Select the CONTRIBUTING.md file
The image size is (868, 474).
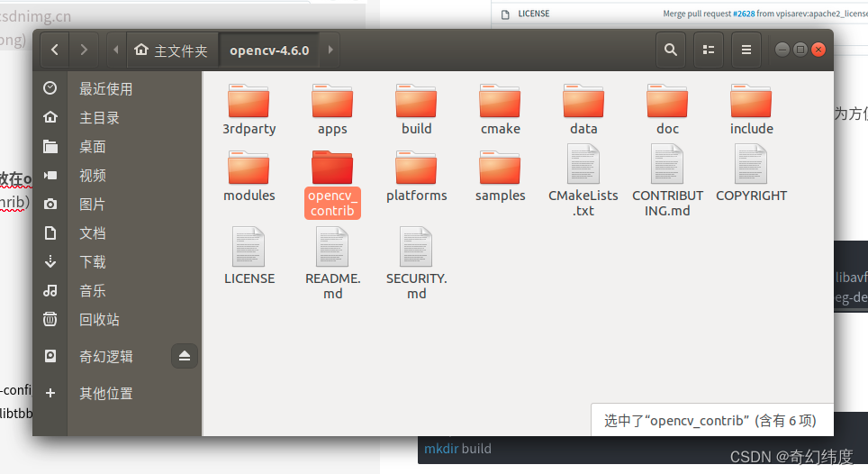point(667,180)
